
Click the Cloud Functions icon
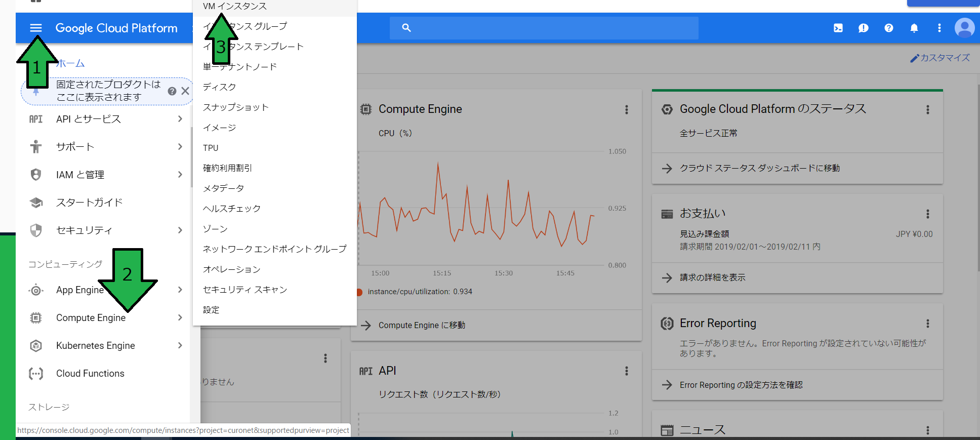pos(36,374)
